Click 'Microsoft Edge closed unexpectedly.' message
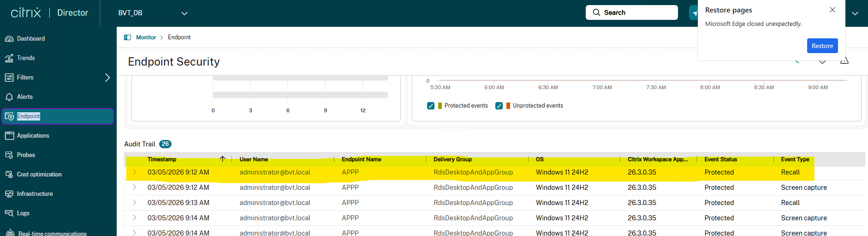868x236 pixels. coord(753,24)
